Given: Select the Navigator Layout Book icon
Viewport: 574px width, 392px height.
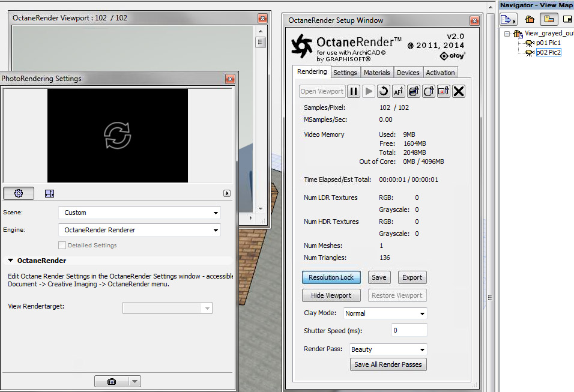Looking at the screenshot, I should point(568,19).
